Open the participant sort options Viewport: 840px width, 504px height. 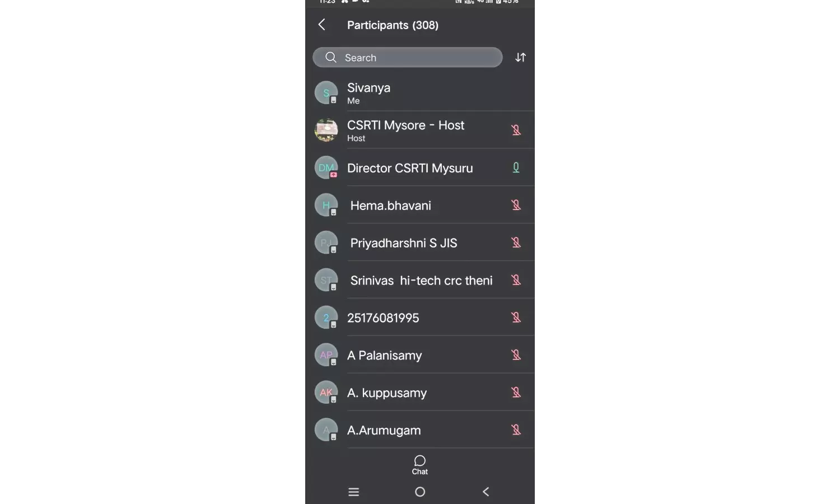pyautogui.click(x=520, y=58)
